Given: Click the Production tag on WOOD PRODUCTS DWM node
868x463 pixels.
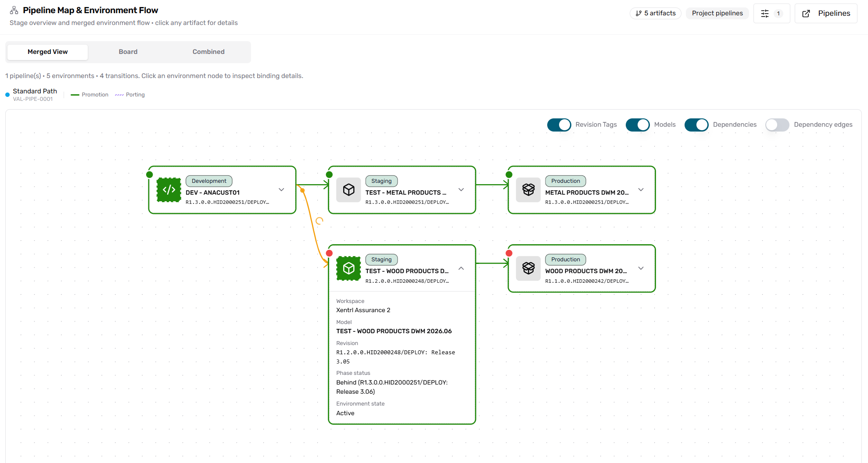Looking at the screenshot, I should click(566, 260).
